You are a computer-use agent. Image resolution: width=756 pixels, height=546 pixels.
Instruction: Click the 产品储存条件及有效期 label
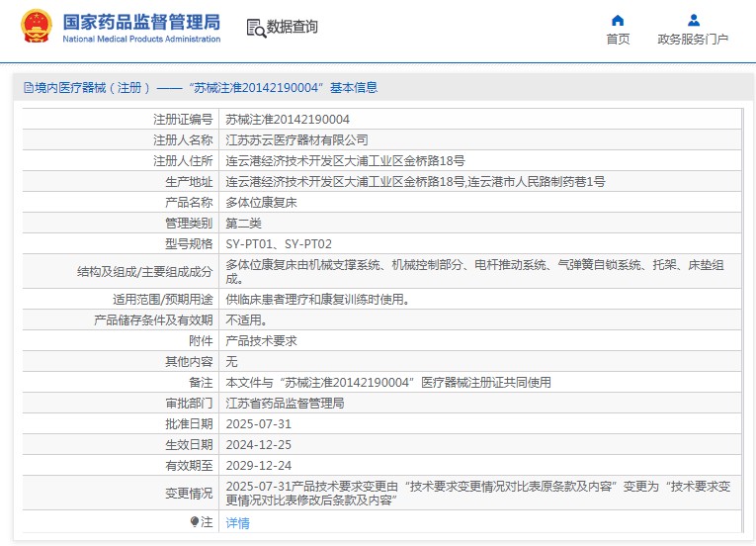click(153, 320)
